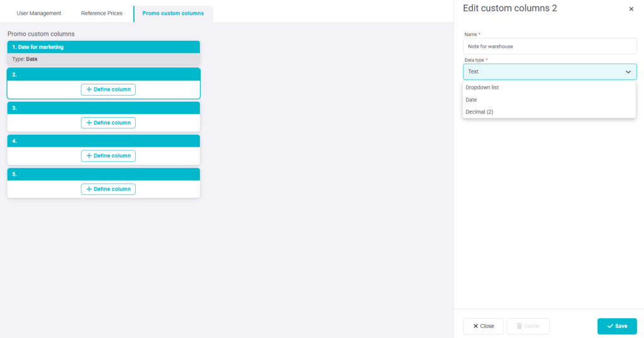Screen dimensions: 644x338
Task: Expand the Data type dropdown chevron
Action: click(628, 72)
